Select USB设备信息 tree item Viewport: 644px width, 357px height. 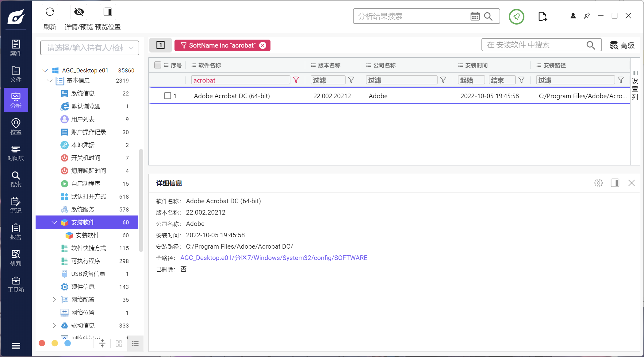87,274
